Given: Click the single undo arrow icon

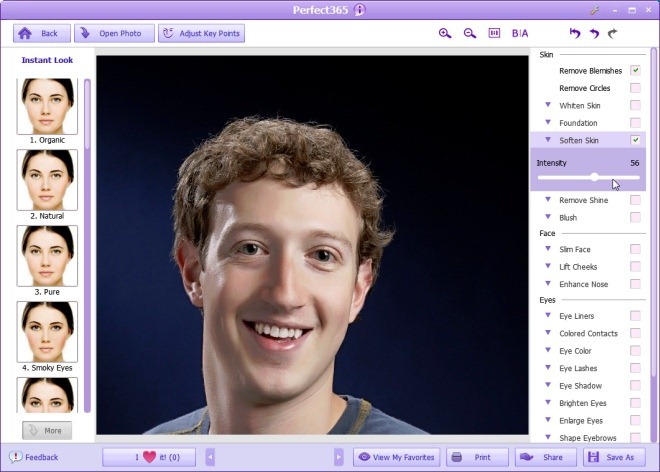Looking at the screenshot, I should pos(594,33).
